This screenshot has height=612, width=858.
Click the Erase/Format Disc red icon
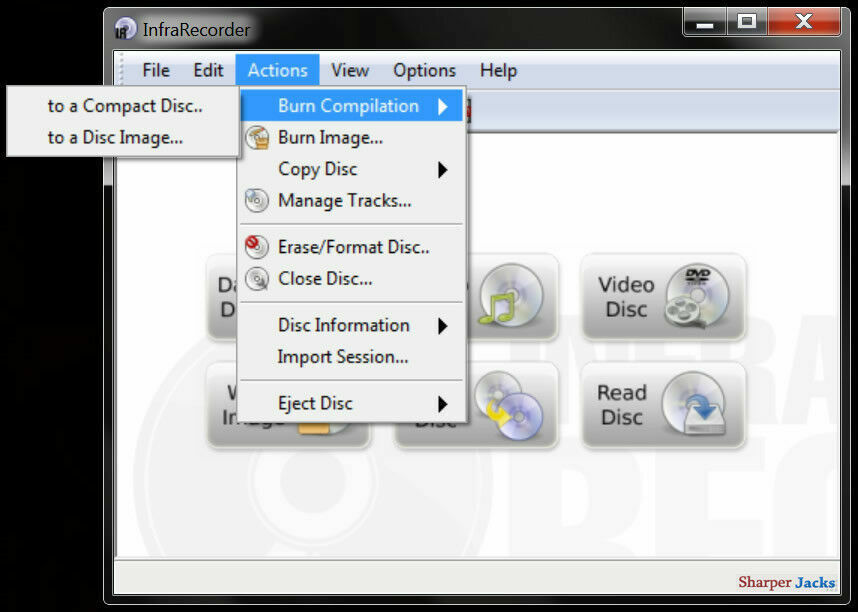pyautogui.click(x=256, y=247)
